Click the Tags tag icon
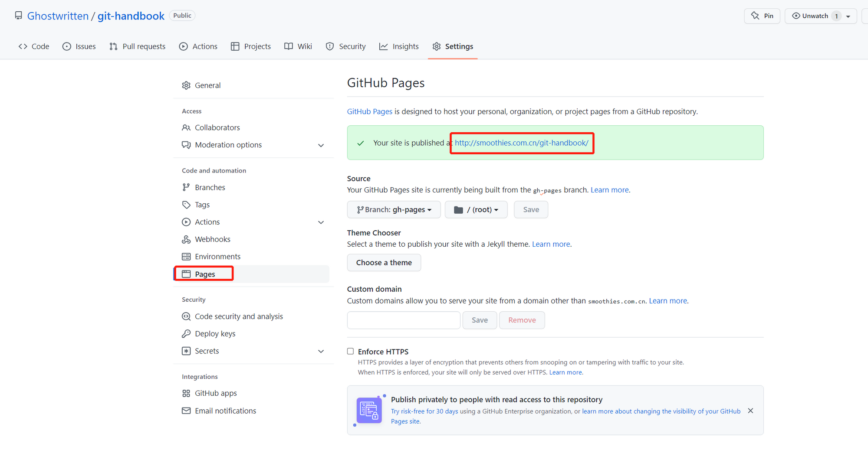Viewport: 868px width, 450px height. click(x=186, y=205)
